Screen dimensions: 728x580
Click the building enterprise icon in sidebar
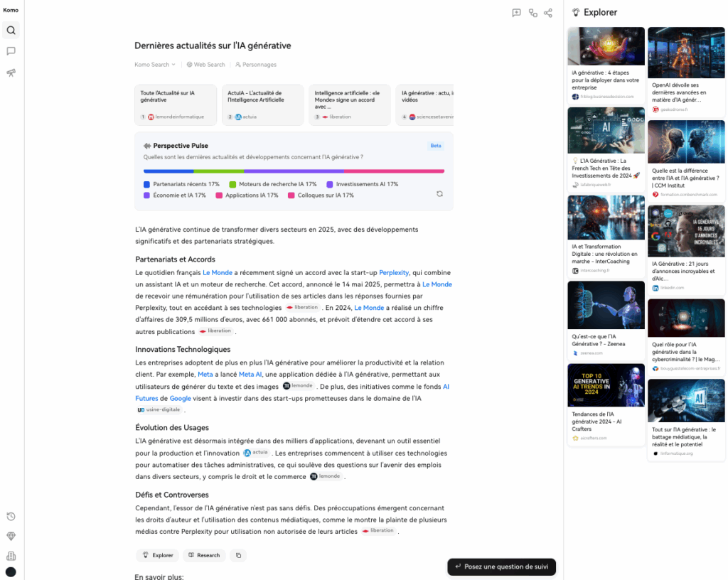coord(11,556)
